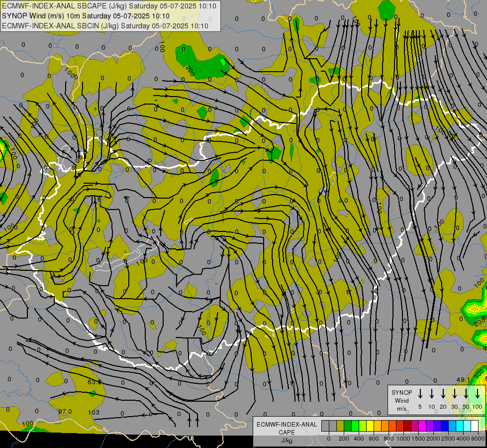Select the white CAPE legend swatch
Screen dimensions: 487x448
pos(475,426)
